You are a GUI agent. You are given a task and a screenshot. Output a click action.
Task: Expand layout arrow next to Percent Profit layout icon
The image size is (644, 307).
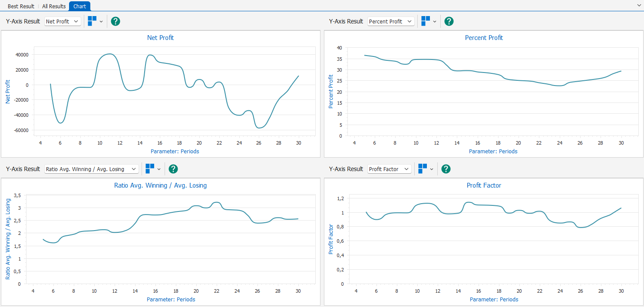(x=435, y=22)
